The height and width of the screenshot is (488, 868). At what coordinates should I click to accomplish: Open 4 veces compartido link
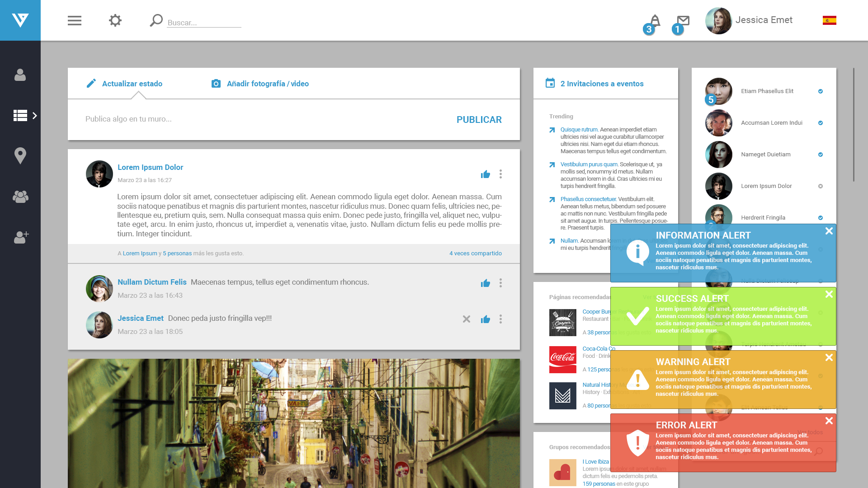[476, 253]
